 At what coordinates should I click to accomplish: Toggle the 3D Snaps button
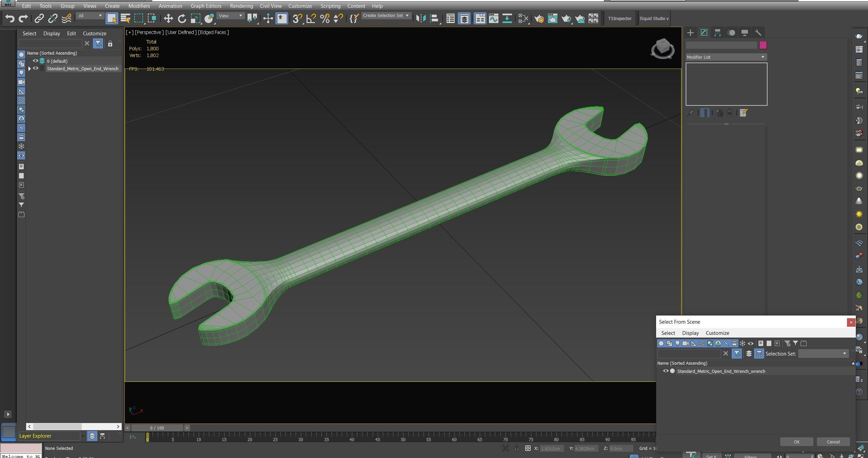click(297, 18)
